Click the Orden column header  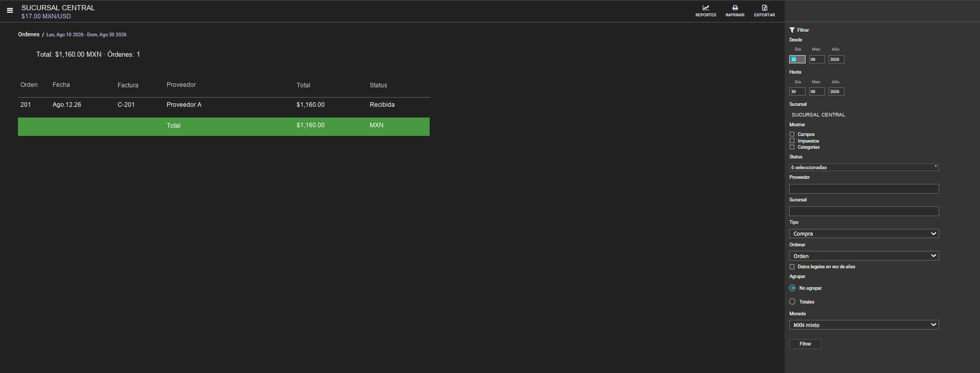coord(29,85)
